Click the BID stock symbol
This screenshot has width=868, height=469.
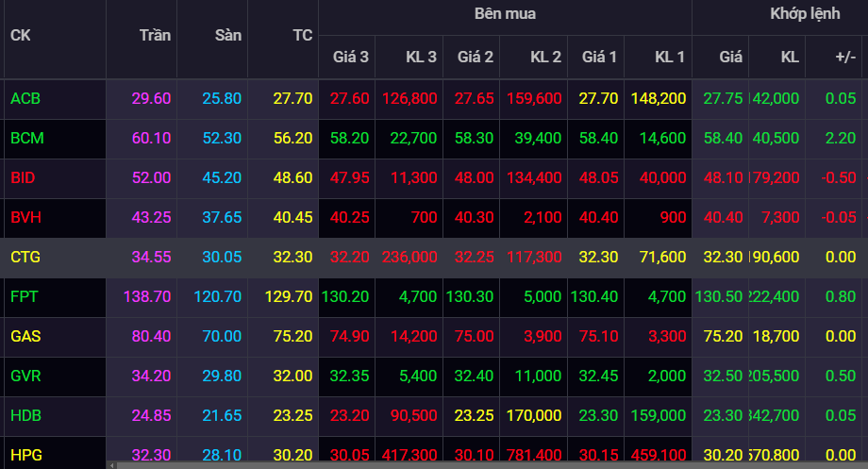click(23, 177)
